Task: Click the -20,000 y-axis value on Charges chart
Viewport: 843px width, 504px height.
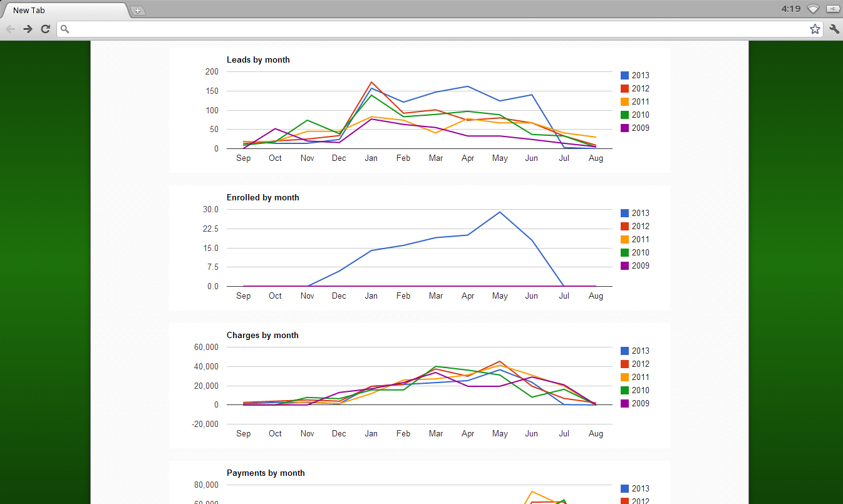Action: [x=205, y=424]
